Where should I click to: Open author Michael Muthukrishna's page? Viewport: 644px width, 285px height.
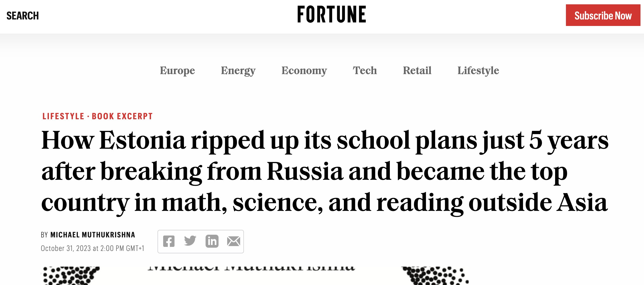(x=93, y=235)
